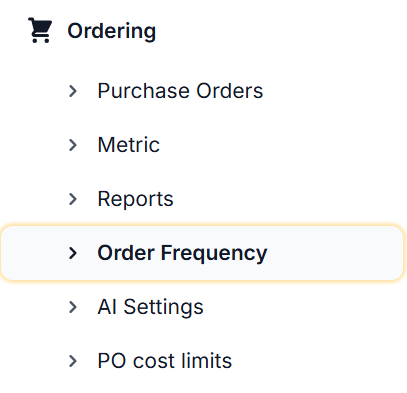This screenshot has width=407, height=393.
Task: Click the word limits in PO cost limits
Action: [x=206, y=361]
